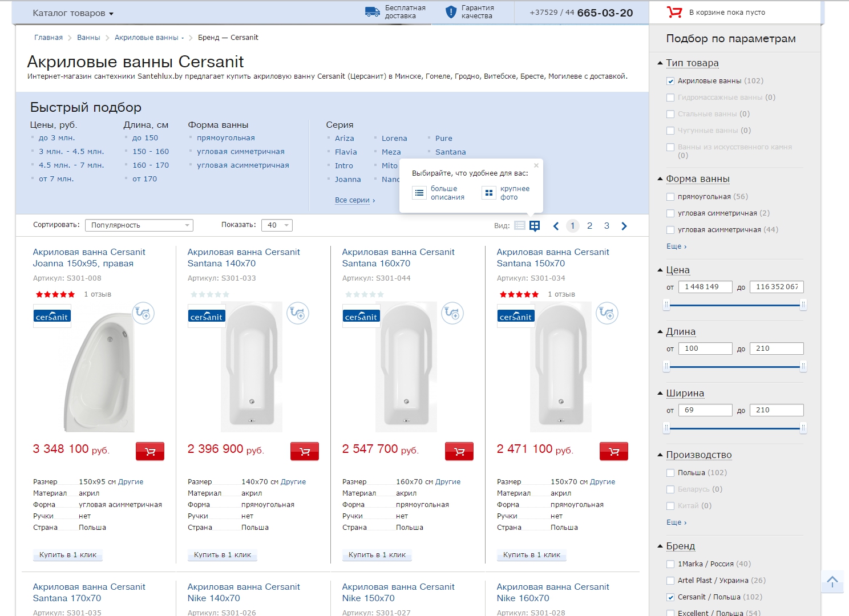Click left handle of width slider

pyautogui.click(x=666, y=428)
